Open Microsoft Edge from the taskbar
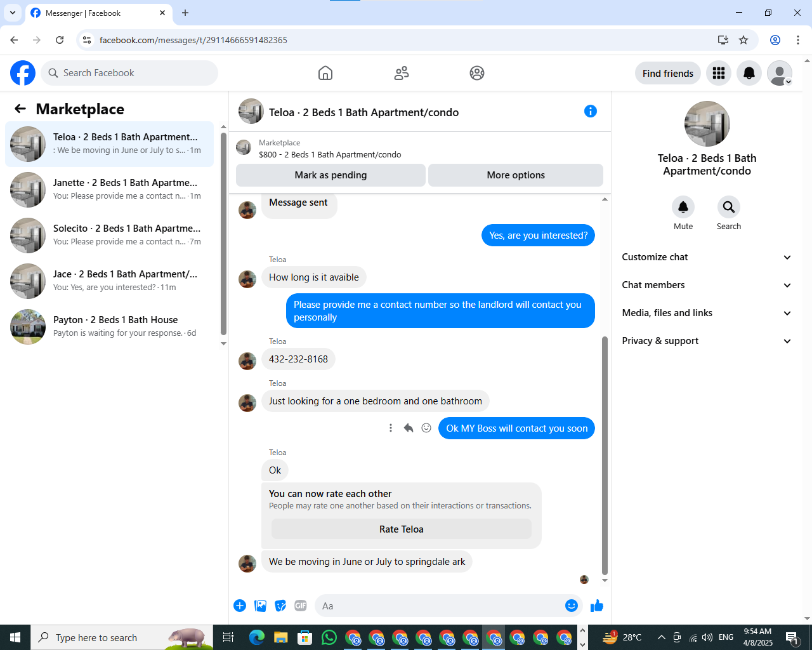The height and width of the screenshot is (650, 812). [x=257, y=637]
